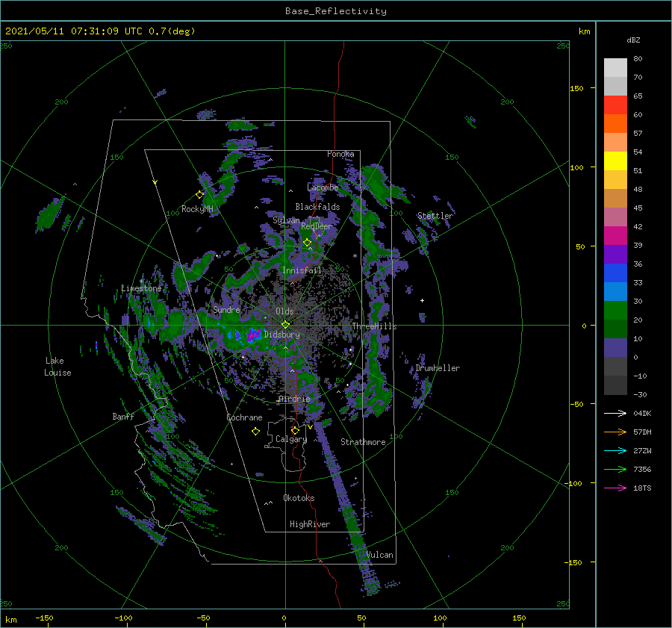Click the Okotoks city label

[299, 498]
